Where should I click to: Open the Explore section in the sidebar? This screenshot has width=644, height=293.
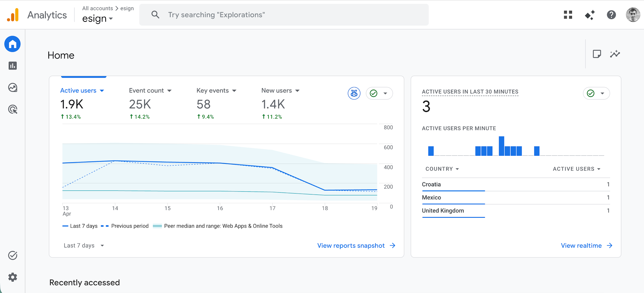point(12,88)
